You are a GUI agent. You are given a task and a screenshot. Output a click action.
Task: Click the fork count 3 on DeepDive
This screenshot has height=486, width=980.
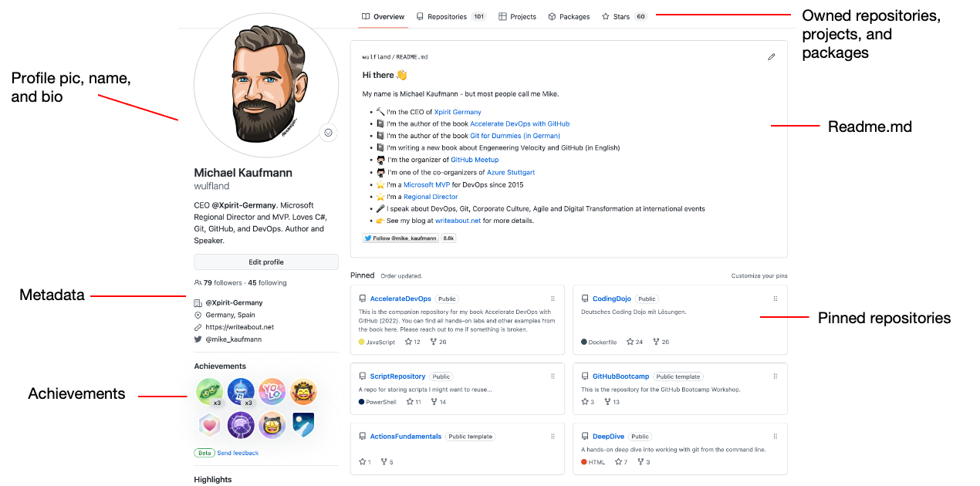644,462
